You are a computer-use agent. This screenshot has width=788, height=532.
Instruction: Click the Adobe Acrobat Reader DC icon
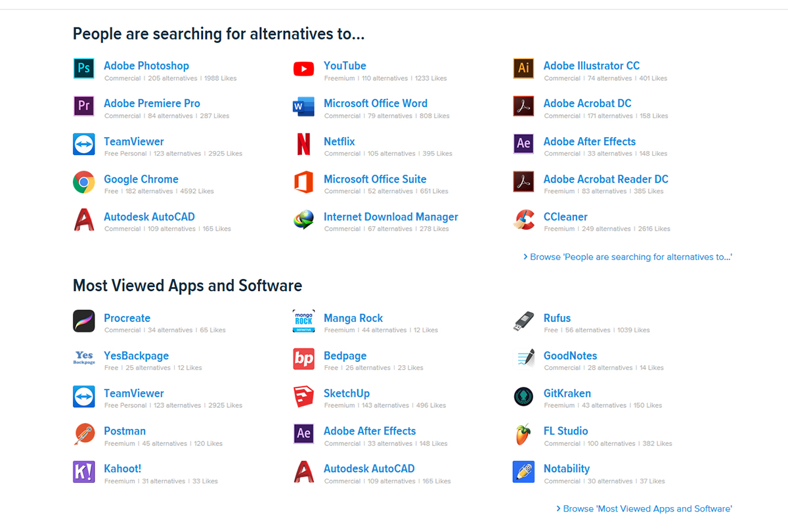pos(523,182)
